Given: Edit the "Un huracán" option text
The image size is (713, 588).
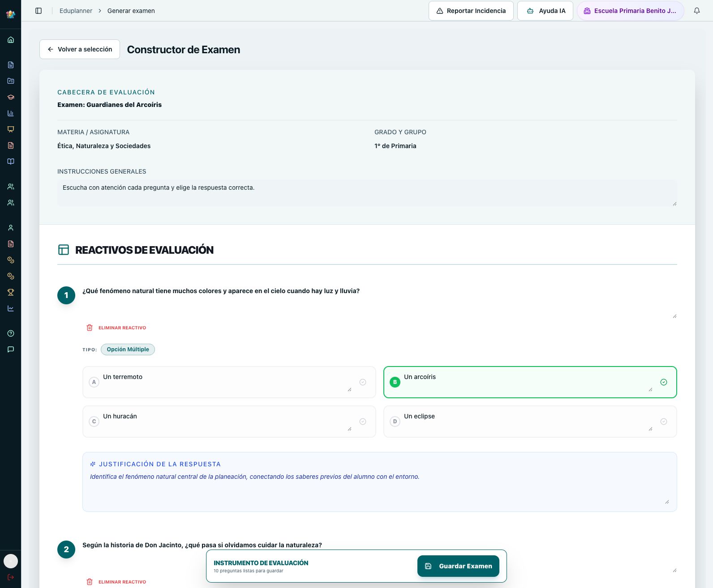Looking at the screenshot, I should click(x=228, y=422).
